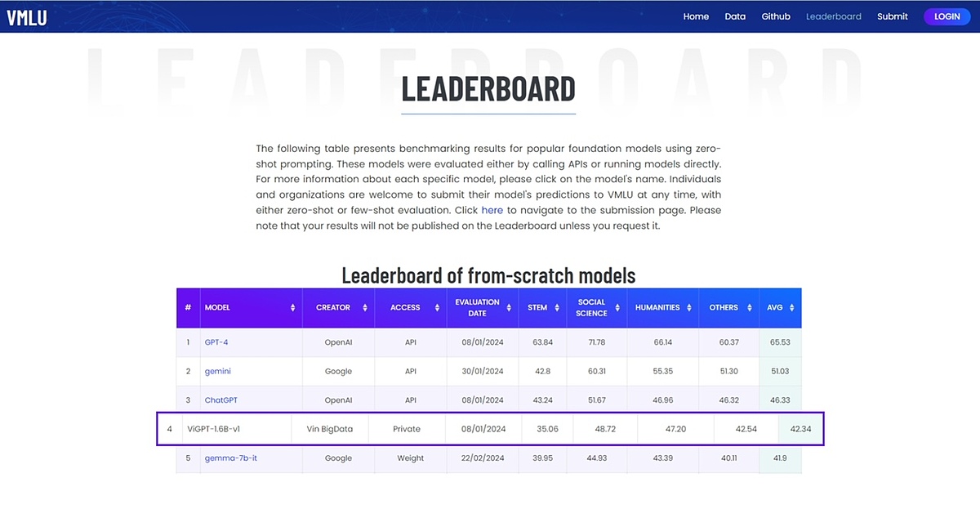980x518 pixels.
Task: Sort by AVG column sort icon
Action: [x=793, y=308]
